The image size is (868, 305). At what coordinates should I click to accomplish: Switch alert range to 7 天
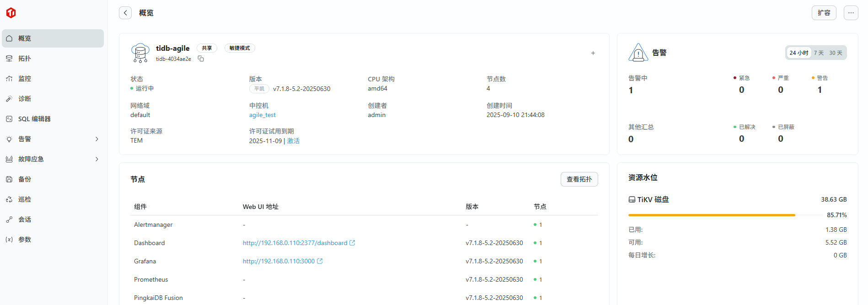click(819, 53)
